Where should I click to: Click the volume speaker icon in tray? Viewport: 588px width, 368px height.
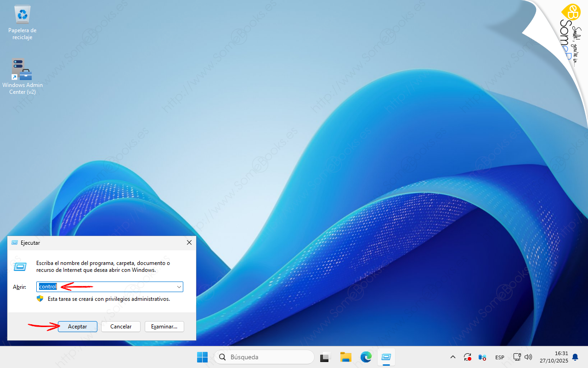tap(528, 357)
